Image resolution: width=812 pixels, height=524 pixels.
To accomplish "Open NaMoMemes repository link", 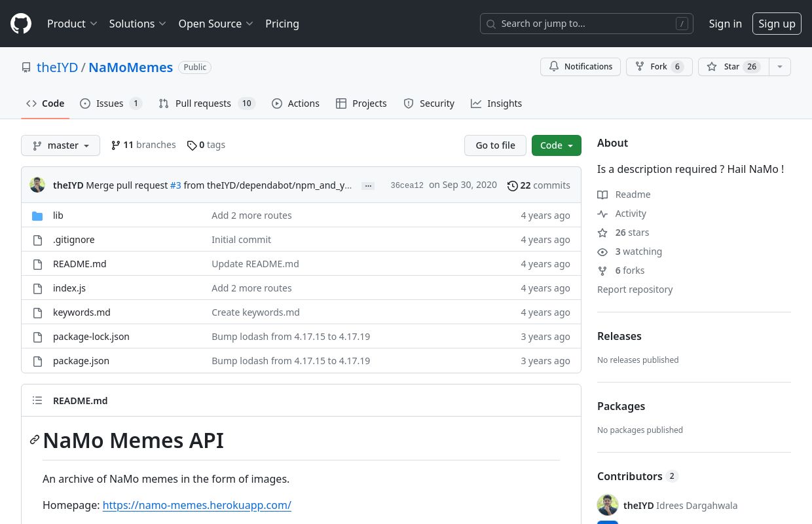I will [x=130, y=67].
